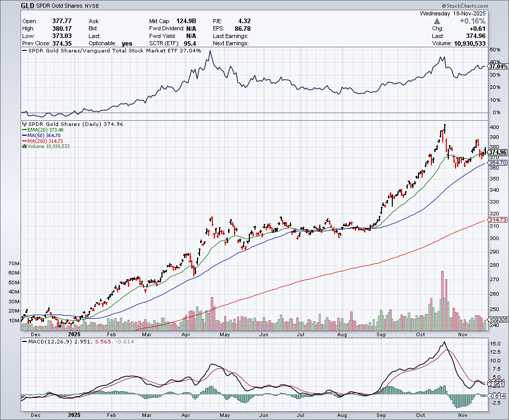Image resolution: width=509 pixels, height=420 pixels.
Task: Click the Sep month label on time axis
Action: pos(381,414)
